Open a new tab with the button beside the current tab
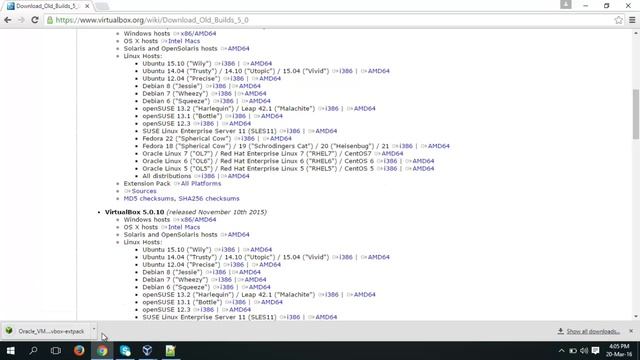The image size is (640, 360). click(102, 6)
